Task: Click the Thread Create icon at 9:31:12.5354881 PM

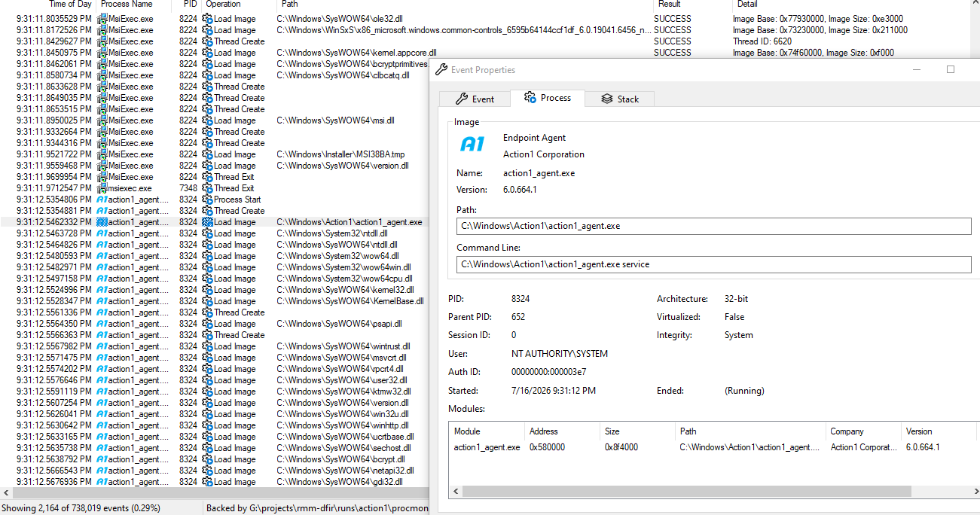Action: [x=207, y=211]
